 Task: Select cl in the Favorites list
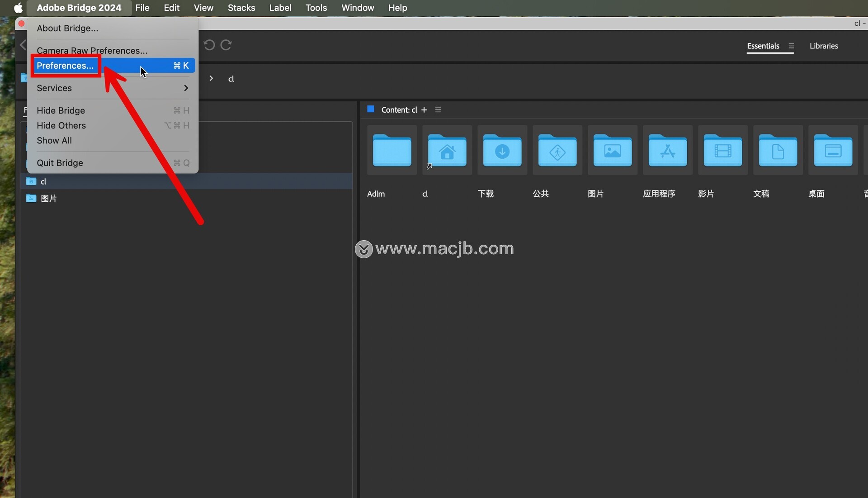tap(187, 181)
